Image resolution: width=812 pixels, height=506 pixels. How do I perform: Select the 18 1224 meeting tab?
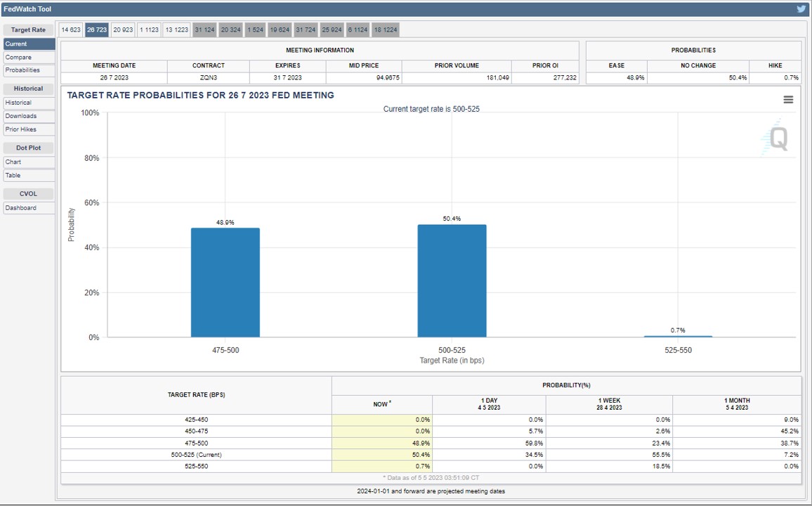(386, 30)
